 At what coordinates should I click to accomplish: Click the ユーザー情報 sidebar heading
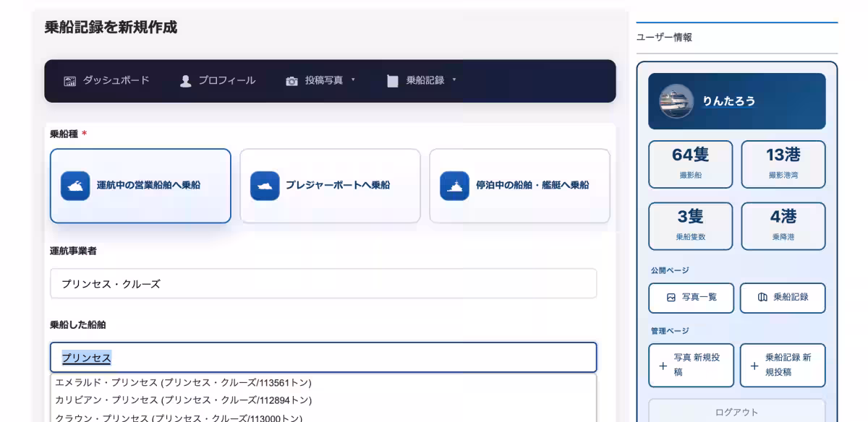tap(664, 38)
